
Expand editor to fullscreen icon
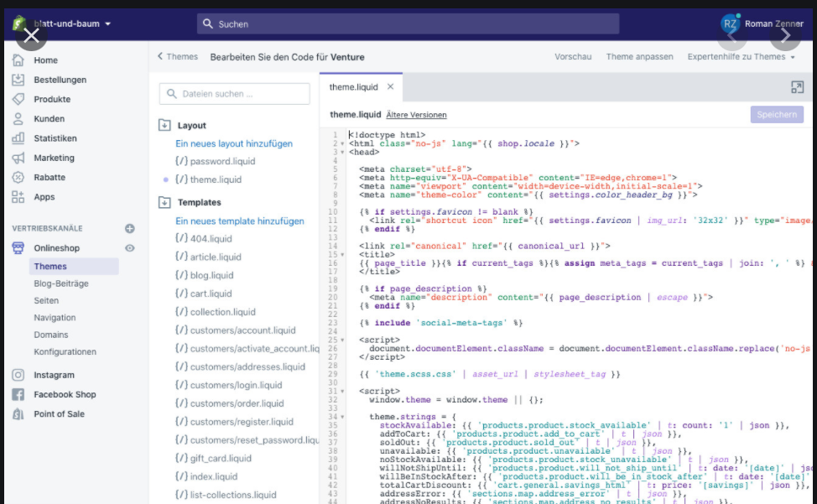(797, 87)
